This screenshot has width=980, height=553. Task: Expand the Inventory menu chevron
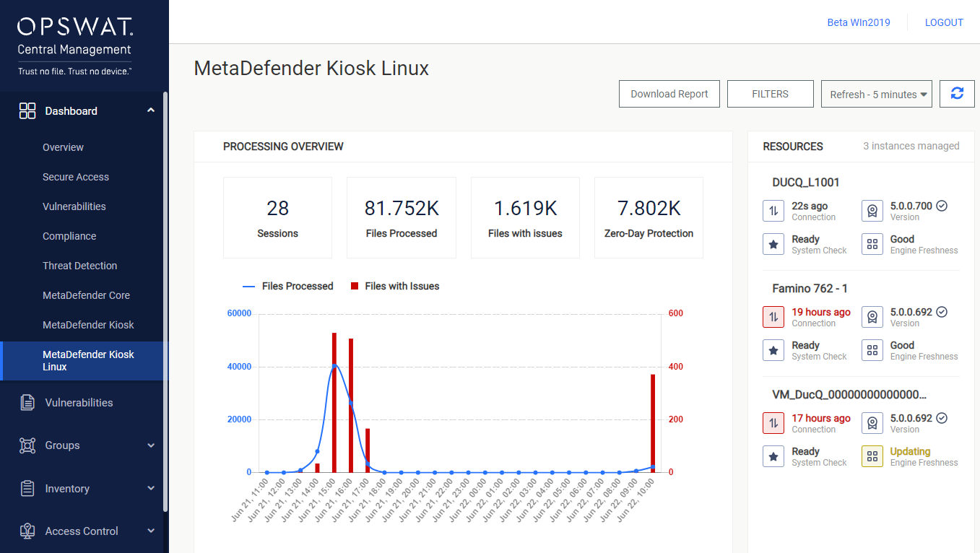coord(151,489)
